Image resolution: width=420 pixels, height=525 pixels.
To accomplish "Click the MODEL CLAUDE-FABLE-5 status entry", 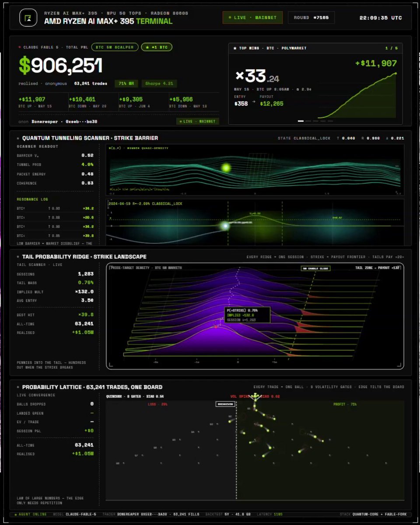I will [x=73, y=514].
